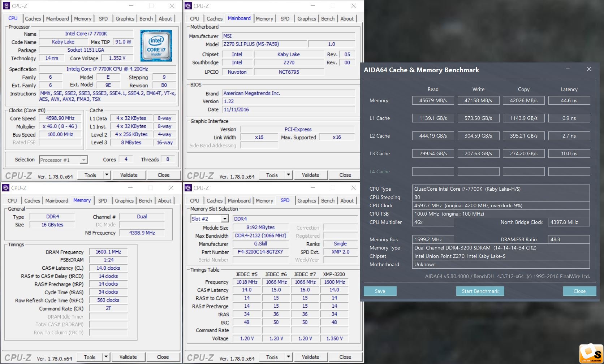
Task: Expand the Slot #2 memory slot dropdown
Action: pos(225,218)
